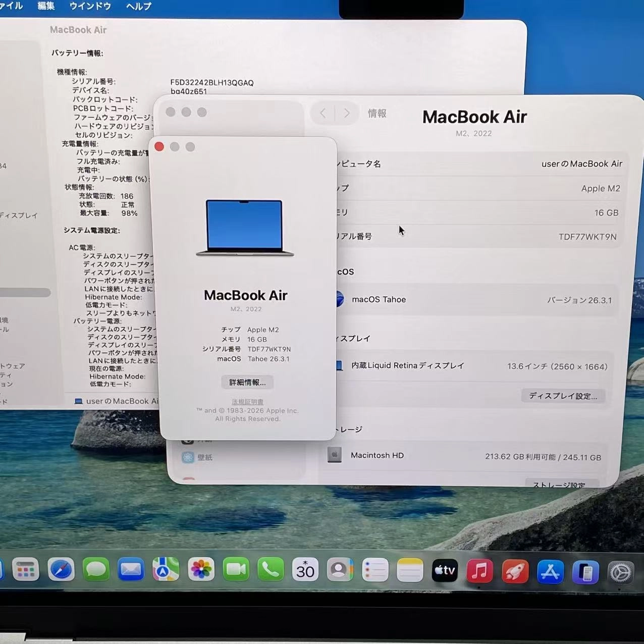Open the Phone app in the Dock
Viewport: 644px width, 644px height.
[271, 570]
